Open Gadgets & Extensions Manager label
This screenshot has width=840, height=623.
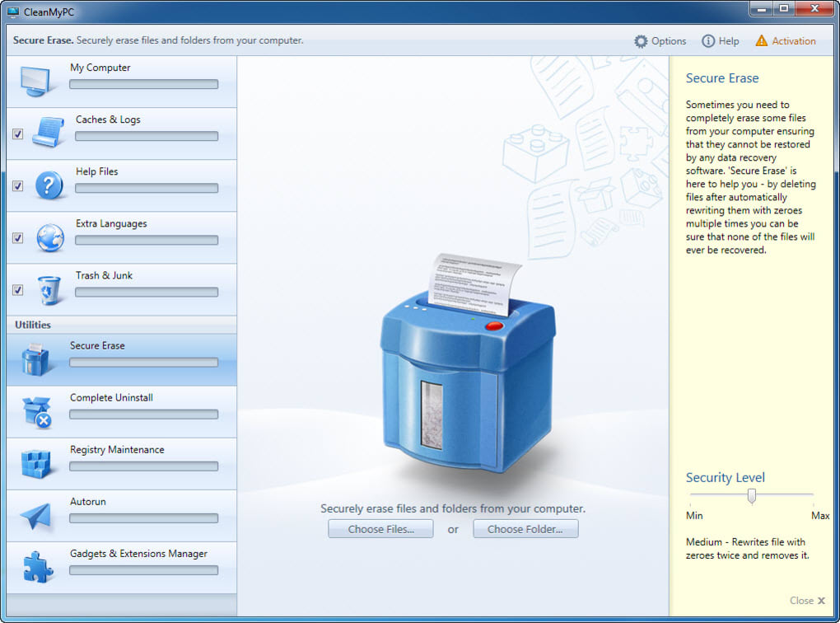[x=138, y=554]
